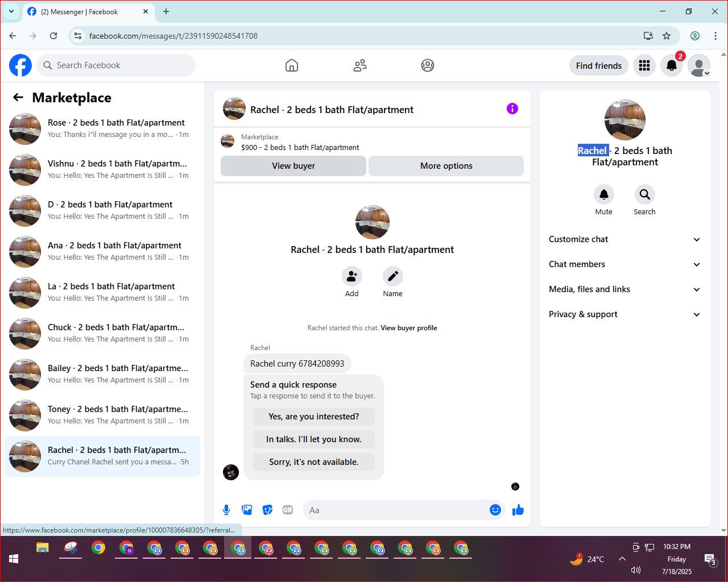
Task: Open Toney's apartment conversation
Action: click(x=102, y=415)
